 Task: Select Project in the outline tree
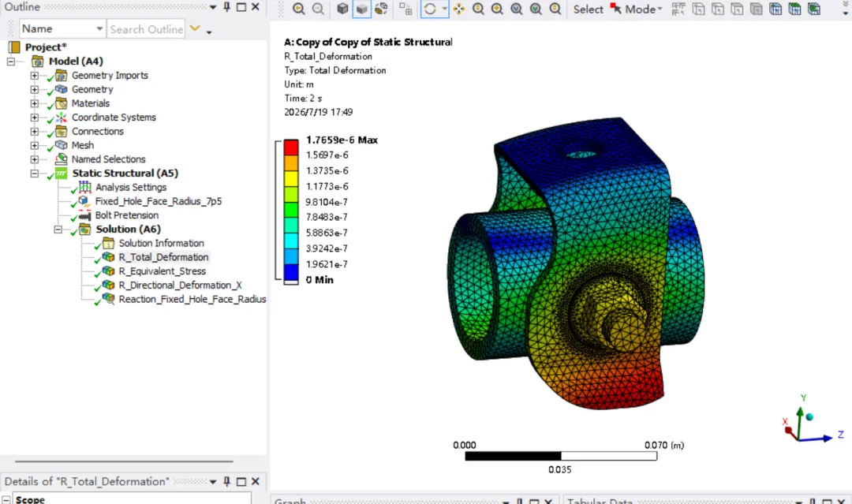[x=46, y=47]
